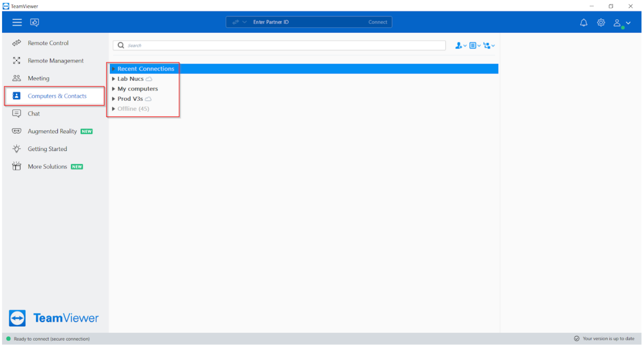Click the notifications bell icon
The height and width of the screenshot is (346, 644).
coord(584,23)
